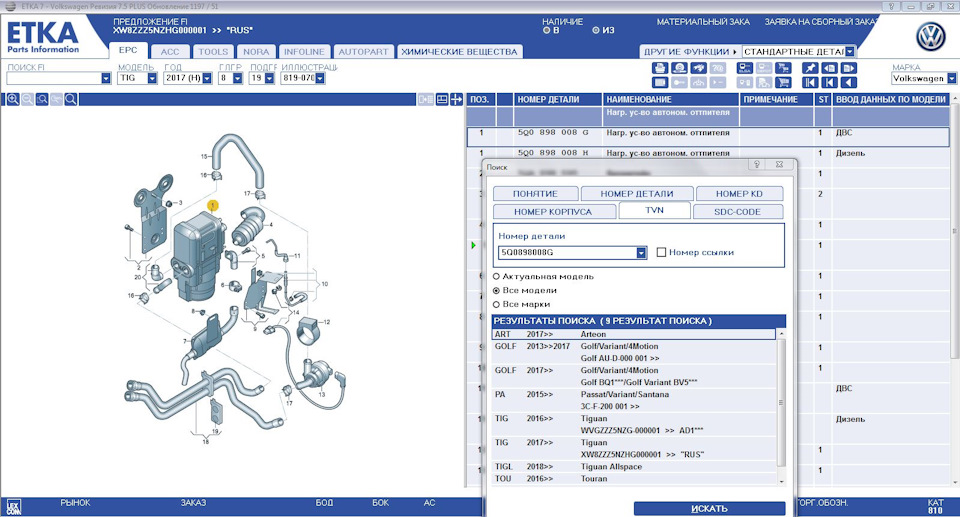Switch to the INFOLINE tab
This screenshot has width=960, height=517.
304,52
